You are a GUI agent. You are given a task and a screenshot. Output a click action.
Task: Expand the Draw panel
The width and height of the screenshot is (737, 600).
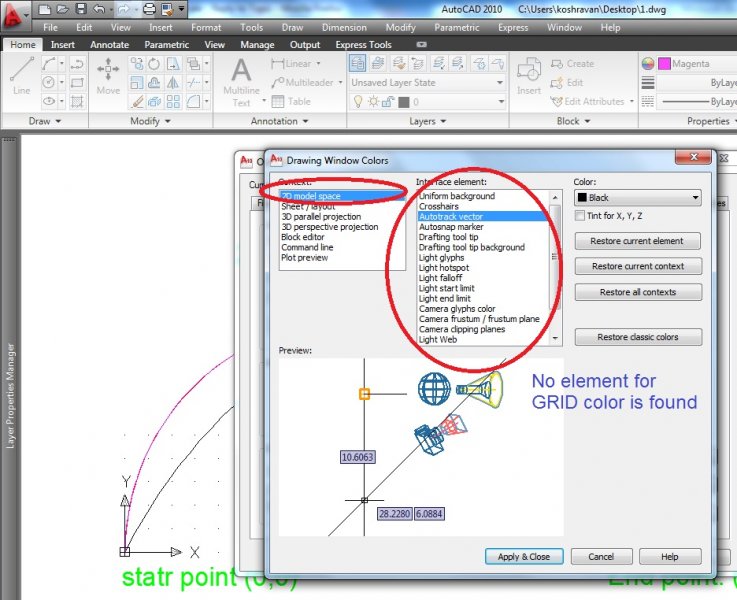[x=45, y=121]
